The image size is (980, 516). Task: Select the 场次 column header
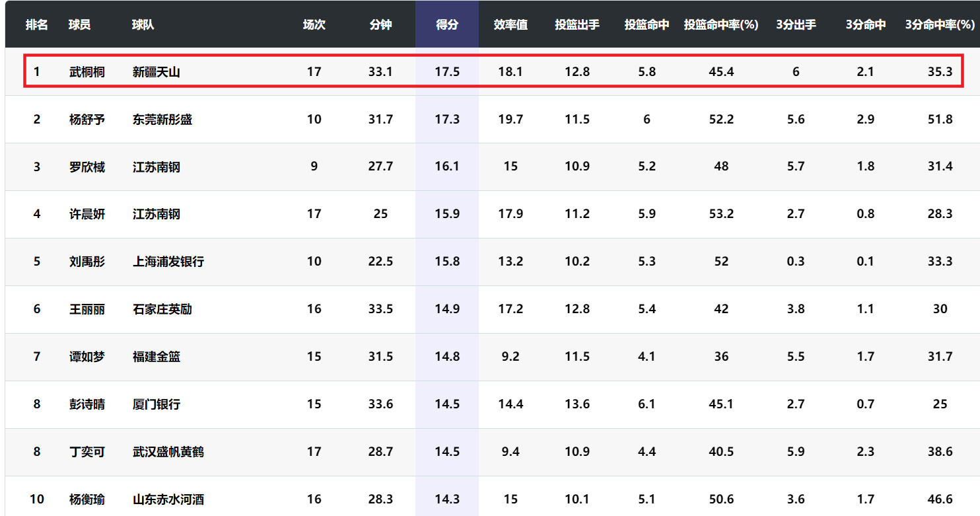314,25
